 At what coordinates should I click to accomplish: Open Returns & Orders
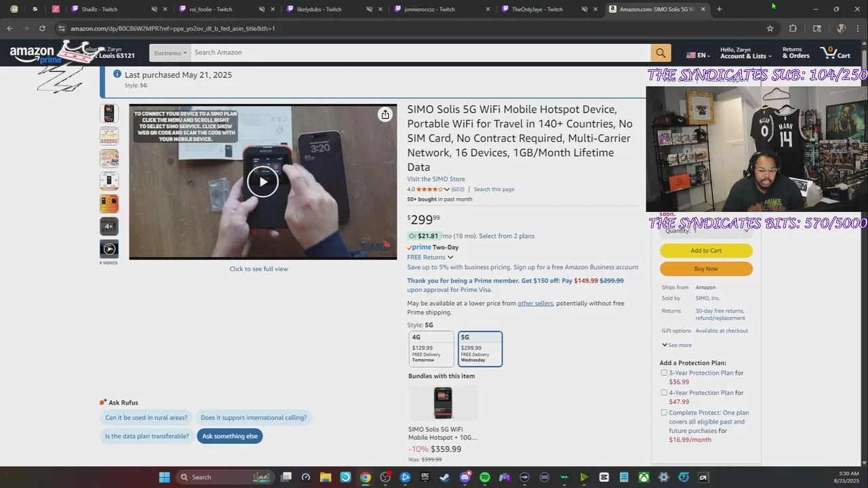pyautogui.click(x=795, y=53)
